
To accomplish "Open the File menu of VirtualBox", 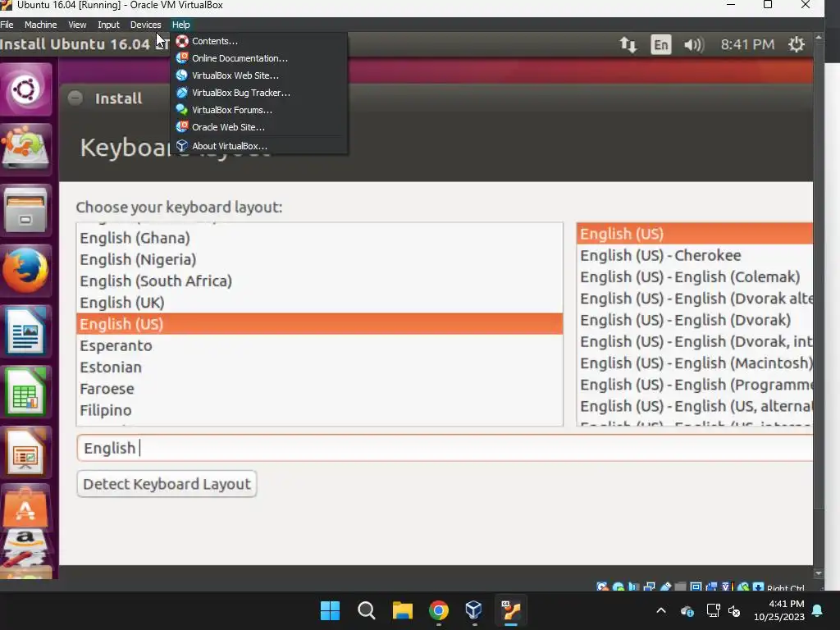I will point(7,25).
